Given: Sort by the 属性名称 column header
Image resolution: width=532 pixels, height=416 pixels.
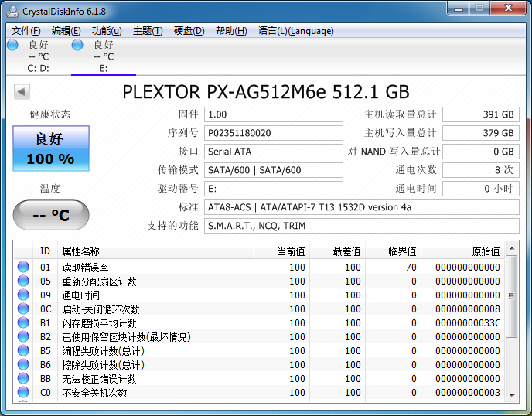Looking at the screenshot, I should click(155, 251).
